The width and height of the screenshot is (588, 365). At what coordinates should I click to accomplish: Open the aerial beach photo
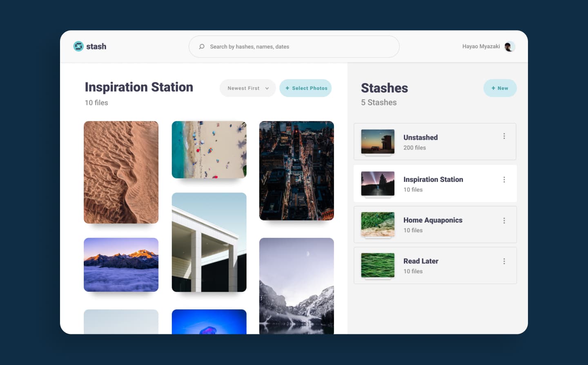209,150
